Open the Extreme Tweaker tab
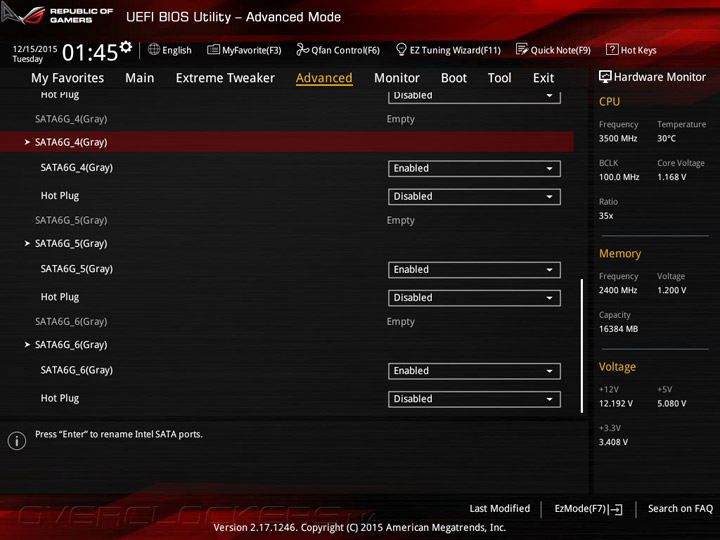 tap(225, 78)
